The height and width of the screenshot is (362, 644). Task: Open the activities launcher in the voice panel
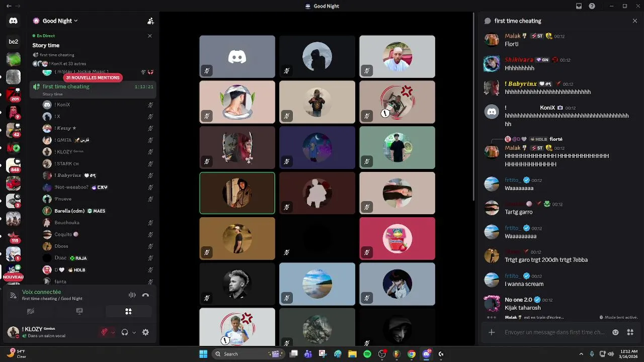click(x=128, y=311)
